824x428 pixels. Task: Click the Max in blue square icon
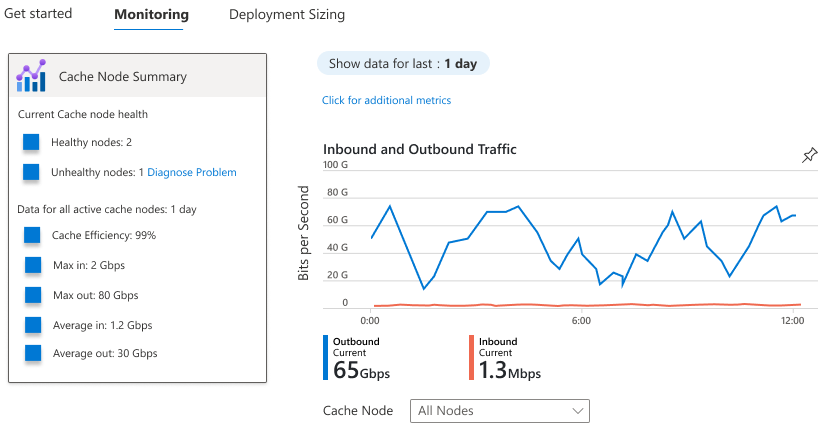click(x=32, y=266)
